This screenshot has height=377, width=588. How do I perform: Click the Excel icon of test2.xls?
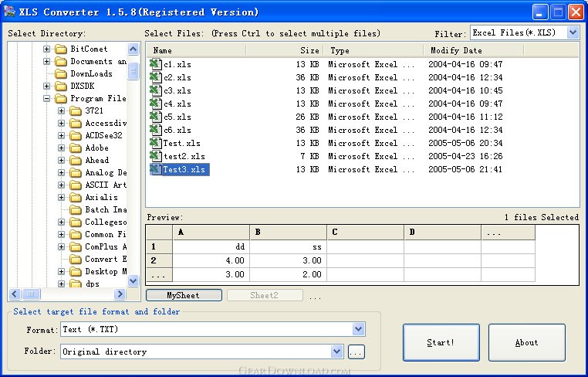coord(155,156)
